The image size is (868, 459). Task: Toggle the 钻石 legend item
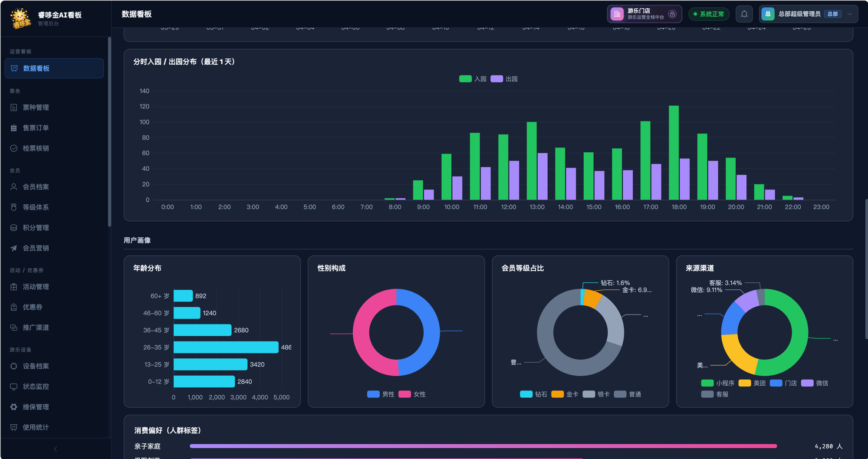coord(533,394)
